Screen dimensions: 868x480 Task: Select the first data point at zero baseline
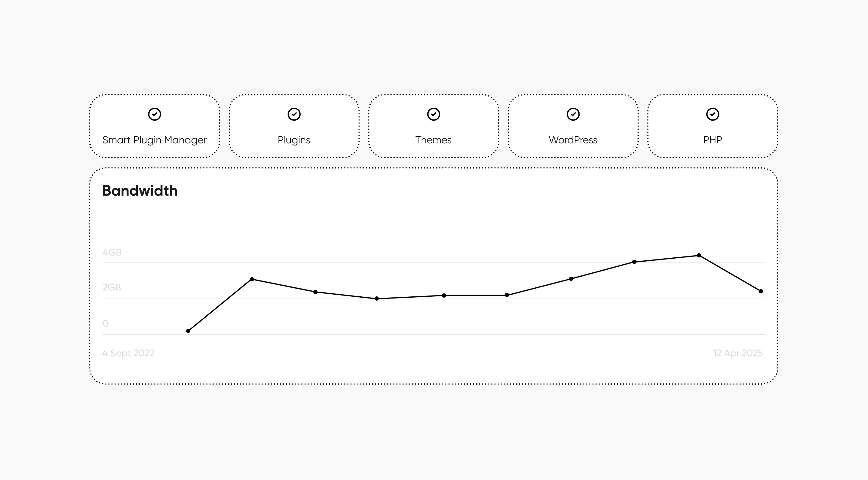(x=188, y=331)
